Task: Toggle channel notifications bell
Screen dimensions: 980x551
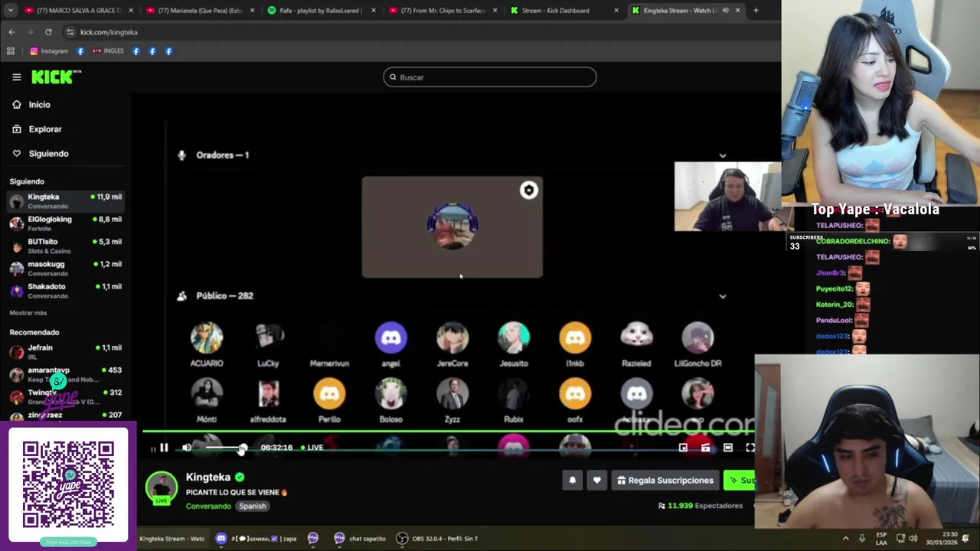Action: [572, 481]
